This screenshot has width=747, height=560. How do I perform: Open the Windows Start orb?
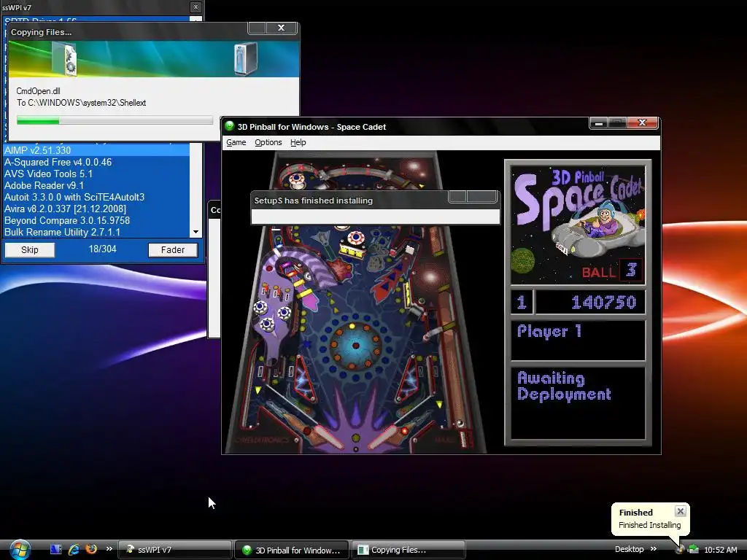[20, 550]
